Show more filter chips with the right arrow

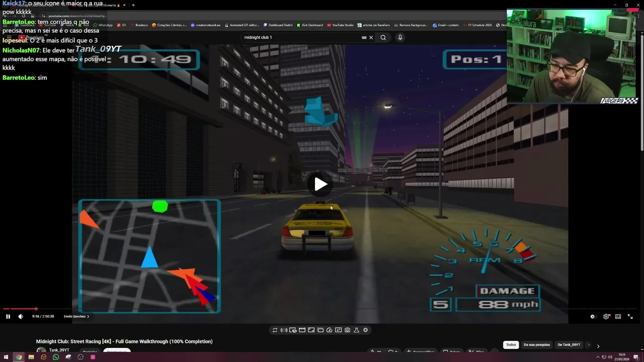[x=598, y=345]
